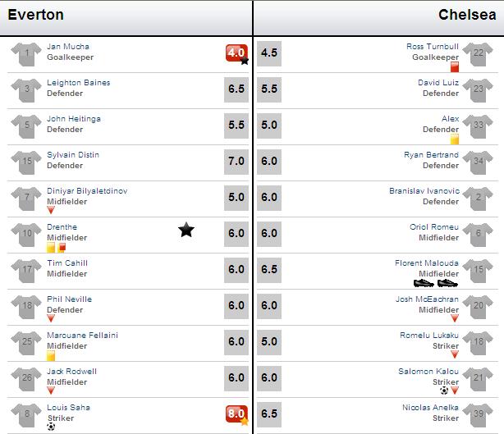Click Romelu Lukaku's red substituted-off arrow

pyautogui.click(x=455, y=354)
